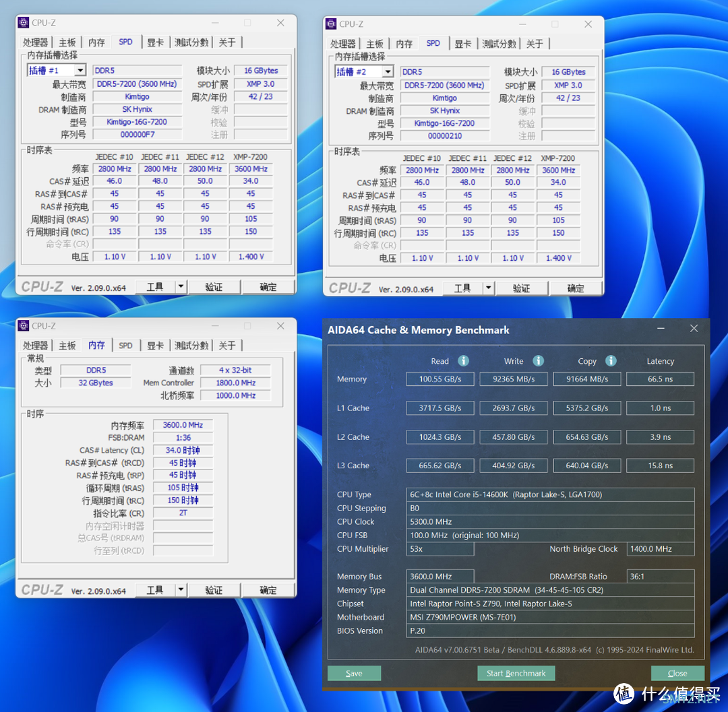
Task: Click 确定 button in bottom CPU-Z window
Action: point(268,591)
